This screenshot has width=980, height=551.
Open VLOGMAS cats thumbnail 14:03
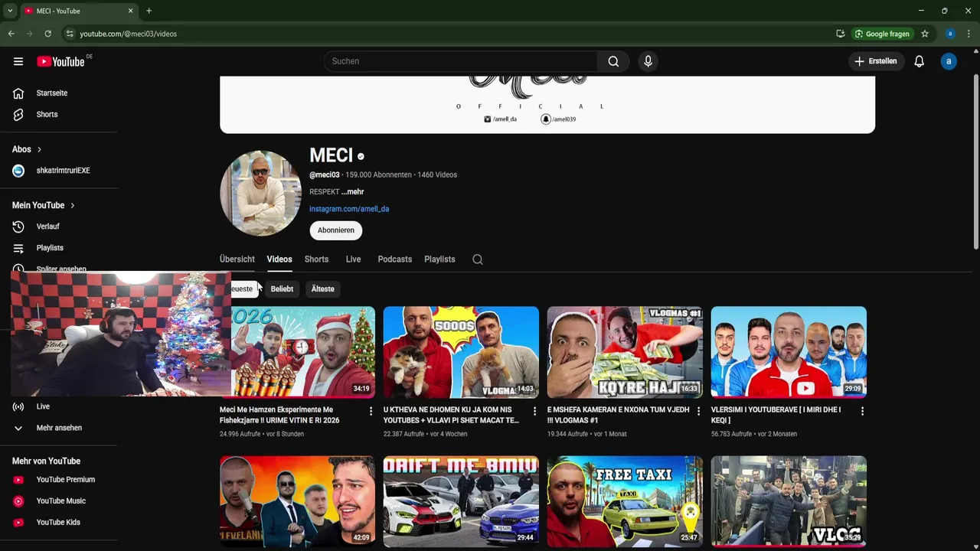[x=461, y=352]
